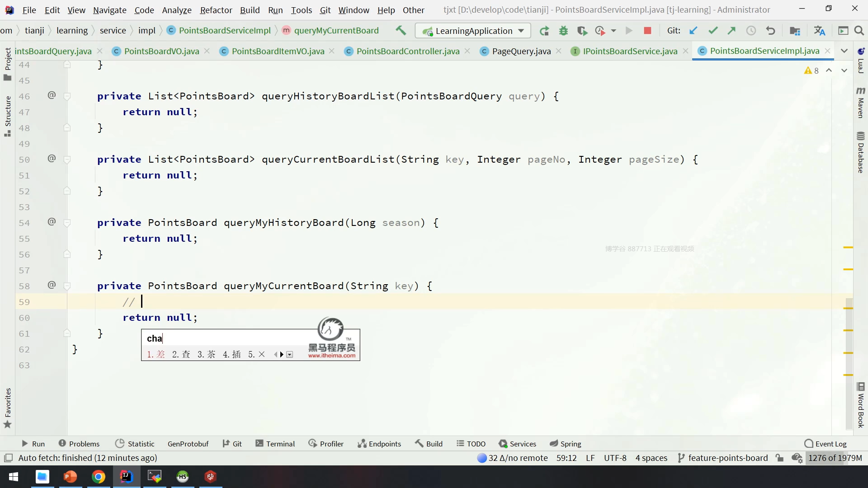Click the Git push arrow icon

[x=731, y=31]
